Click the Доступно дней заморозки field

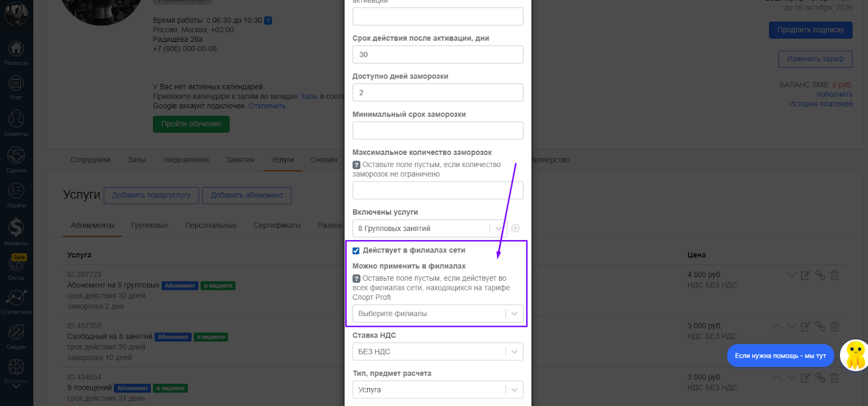click(437, 93)
